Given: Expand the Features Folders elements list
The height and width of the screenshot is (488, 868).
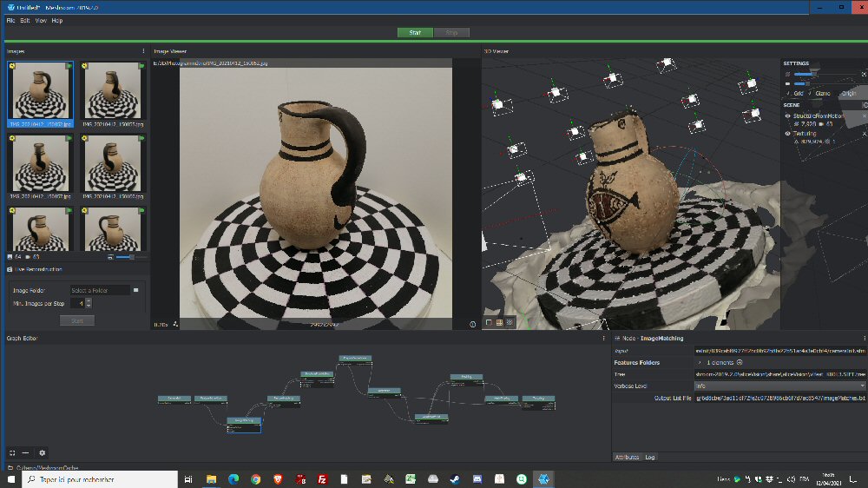Looking at the screenshot, I should pos(700,361).
